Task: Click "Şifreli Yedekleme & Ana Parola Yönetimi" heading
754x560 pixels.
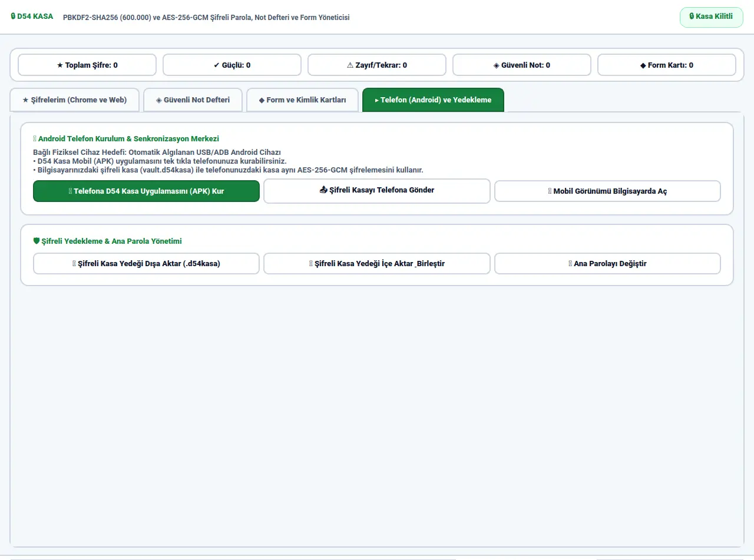Action: point(107,241)
